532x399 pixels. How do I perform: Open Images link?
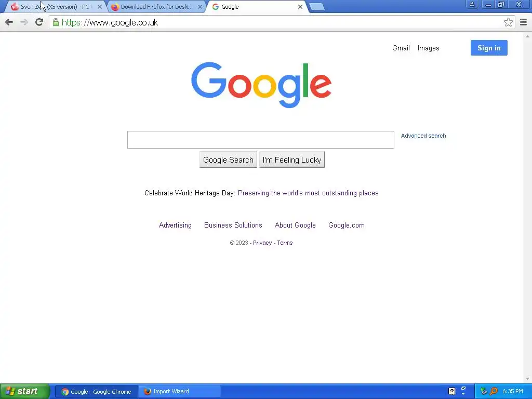click(428, 48)
